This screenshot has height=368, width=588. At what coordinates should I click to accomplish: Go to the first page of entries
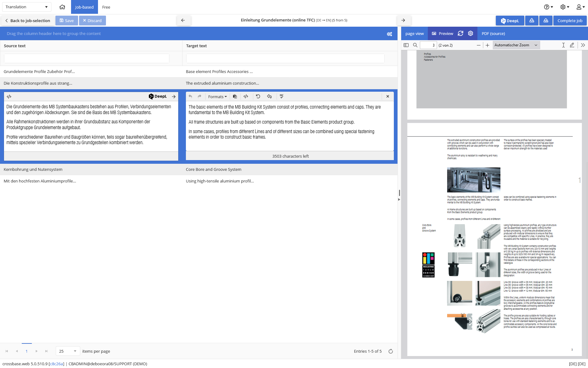click(x=7, y=351)
